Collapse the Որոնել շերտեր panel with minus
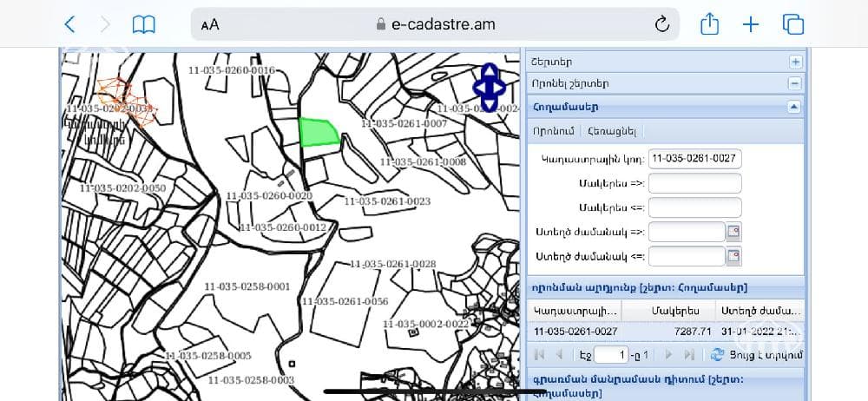This screenshot has height=401, width=868. coord(795,83)
